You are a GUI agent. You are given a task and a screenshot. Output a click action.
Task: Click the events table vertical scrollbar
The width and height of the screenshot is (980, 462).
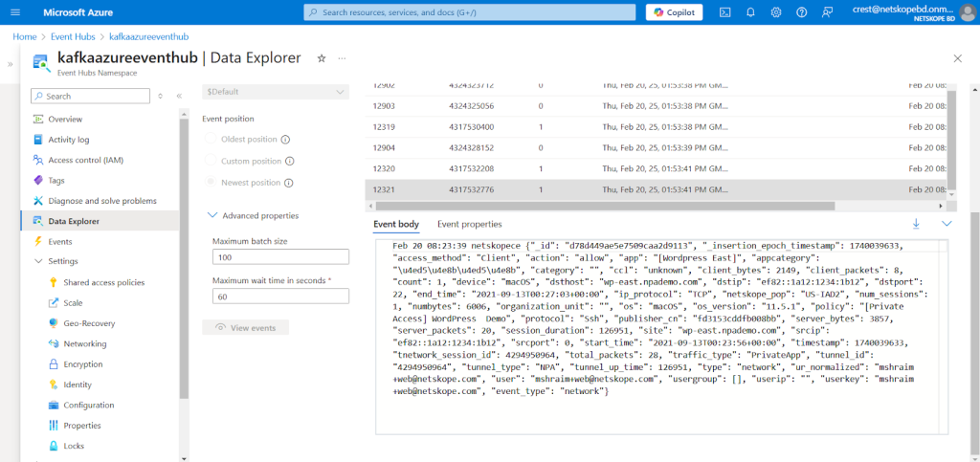coord(952,140)
